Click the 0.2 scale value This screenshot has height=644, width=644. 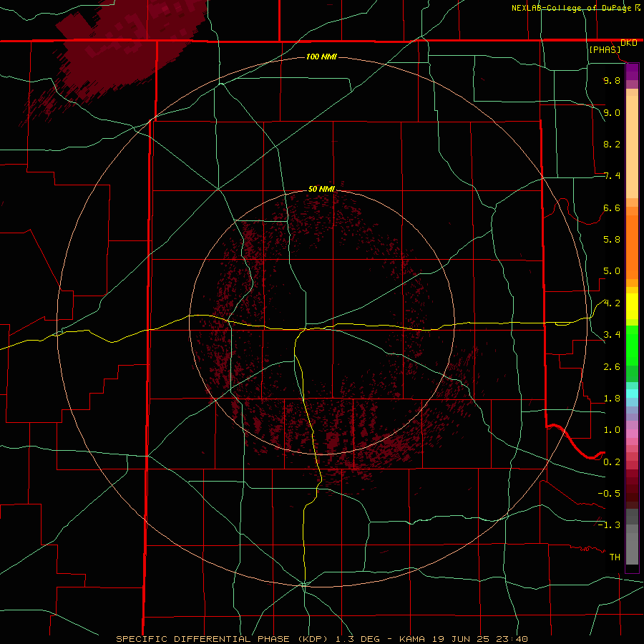612,462
